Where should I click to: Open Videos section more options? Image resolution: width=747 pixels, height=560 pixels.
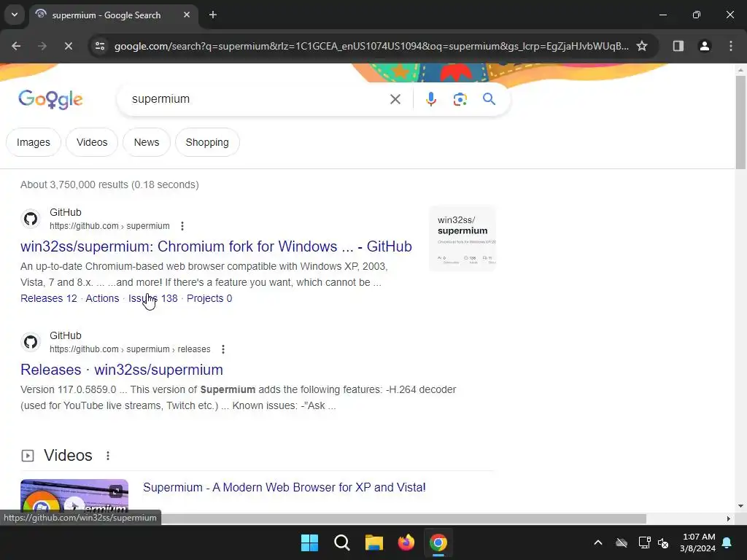click(108, 456)
